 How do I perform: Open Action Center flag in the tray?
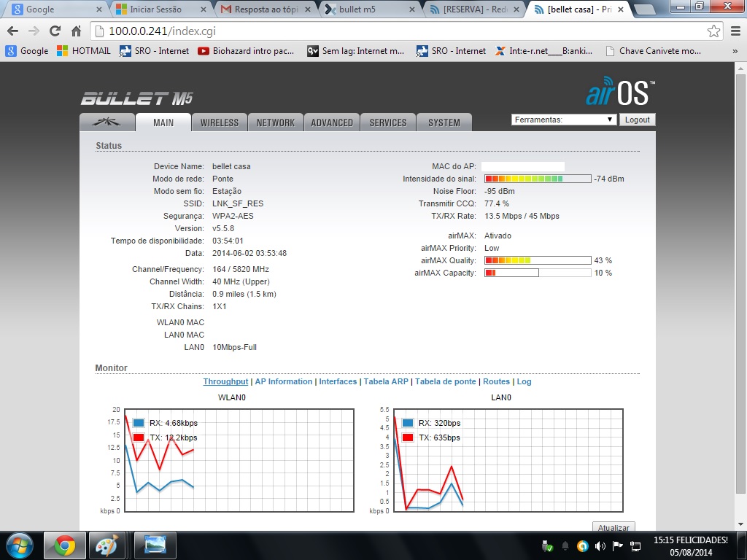(617, 546)
